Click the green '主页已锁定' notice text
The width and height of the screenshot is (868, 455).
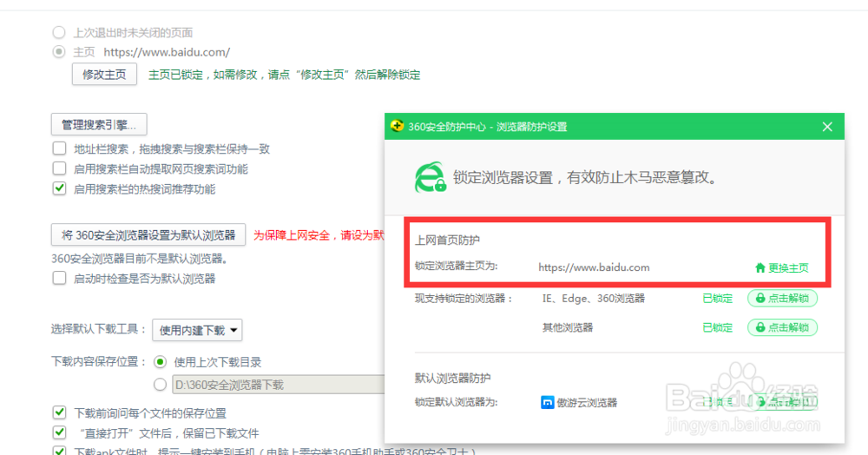click(284, 75)
